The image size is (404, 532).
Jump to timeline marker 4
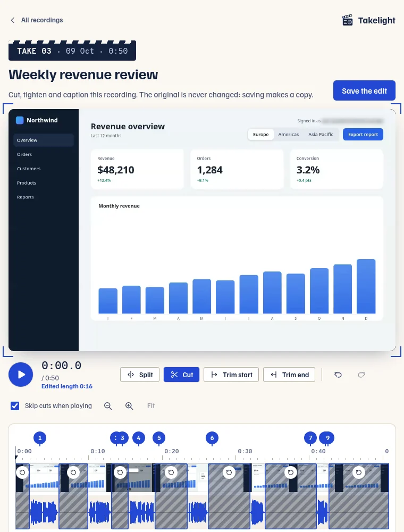tap(139, 438)
